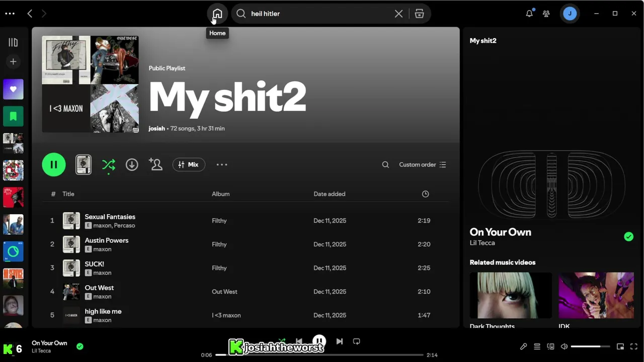Open the notifications bell
The height and width of the screenshot is (362, 644).
[x=529, y=14]
